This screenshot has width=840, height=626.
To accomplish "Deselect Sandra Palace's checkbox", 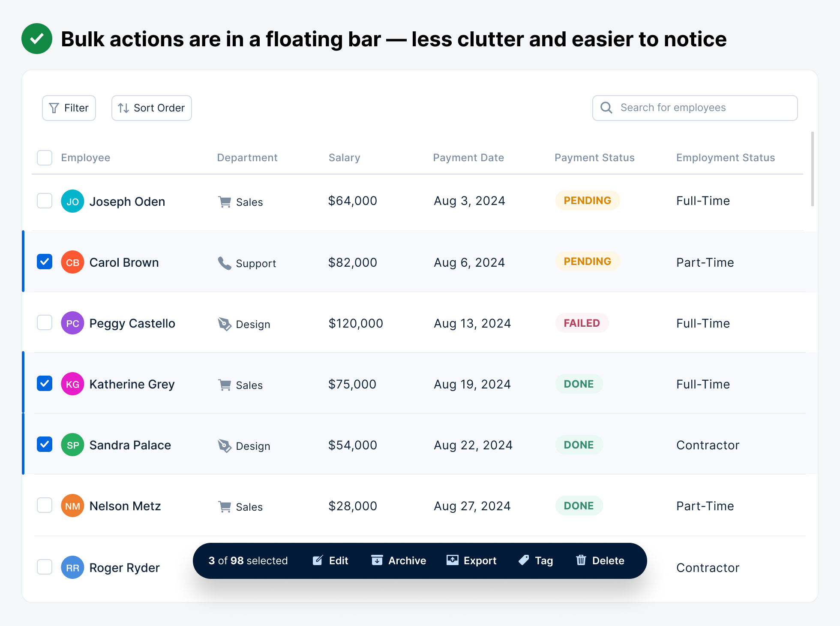I will [x=45, y=444].
